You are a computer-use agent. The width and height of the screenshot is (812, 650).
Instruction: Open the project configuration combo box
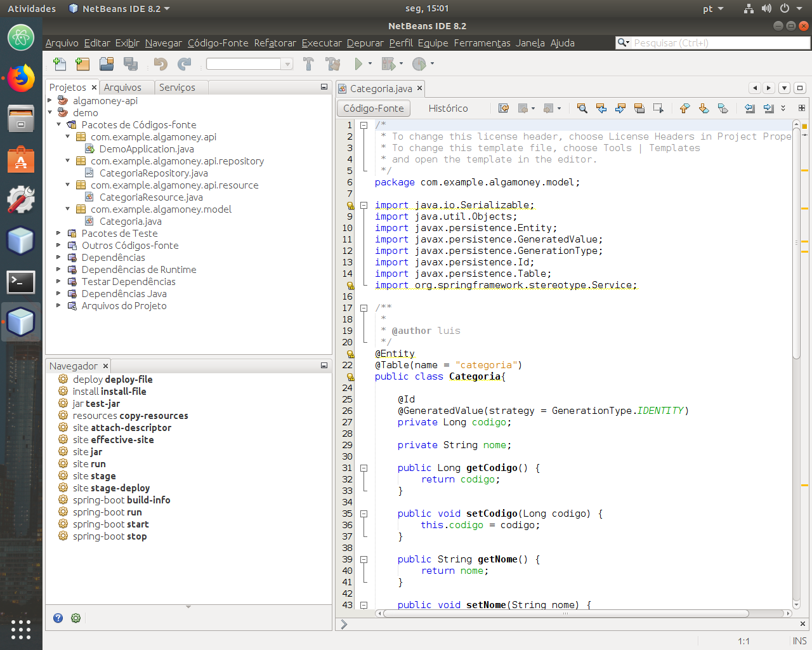(249, 63)
